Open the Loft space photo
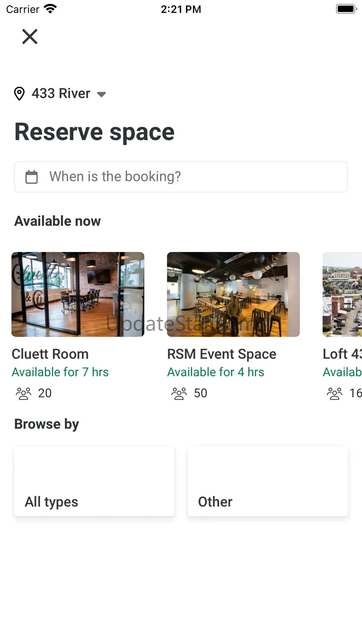The image size is (362, 644). click(x=342, y=294)
